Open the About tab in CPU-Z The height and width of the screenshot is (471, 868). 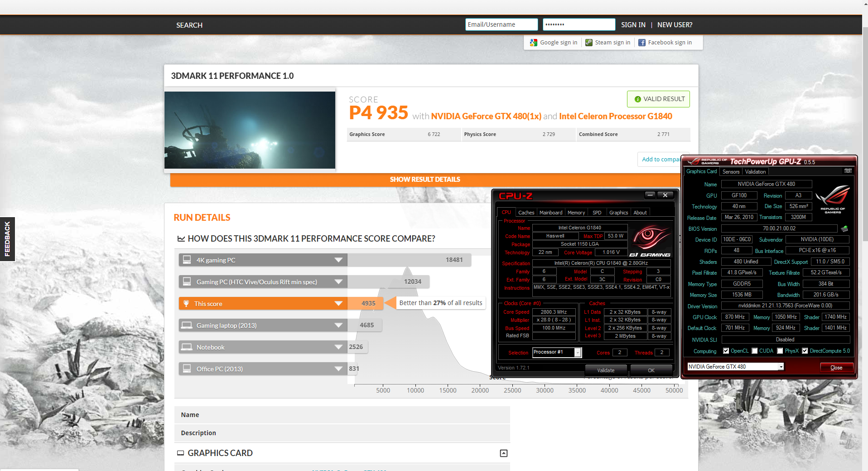(640, 213)
